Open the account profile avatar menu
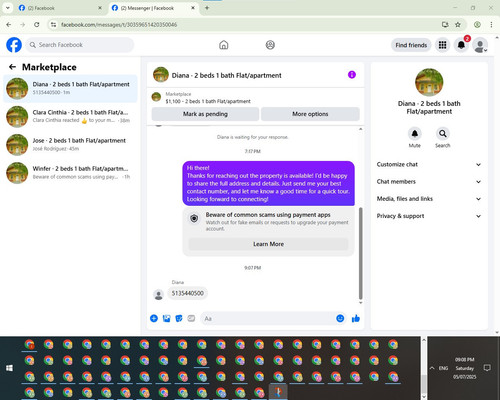 coord(480,45)
